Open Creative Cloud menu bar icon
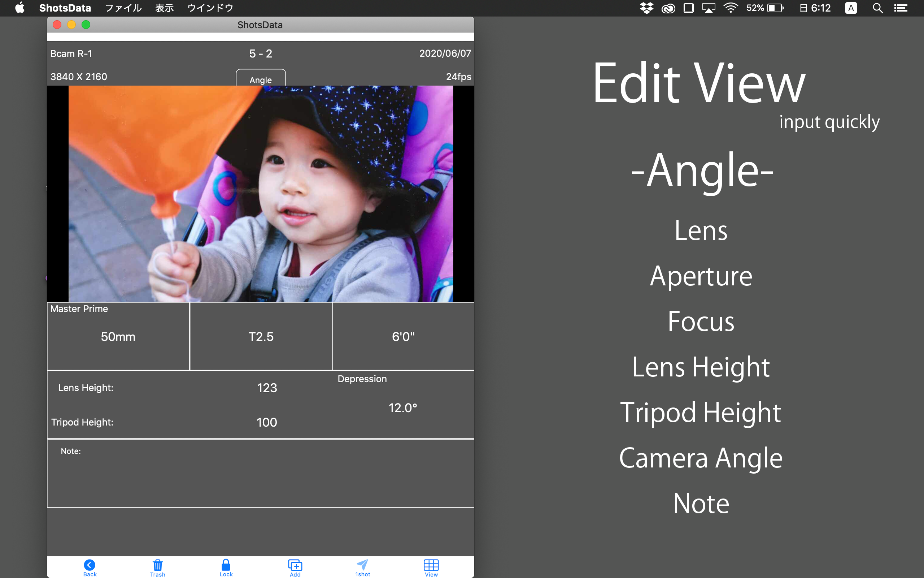 tap(668, 8)
